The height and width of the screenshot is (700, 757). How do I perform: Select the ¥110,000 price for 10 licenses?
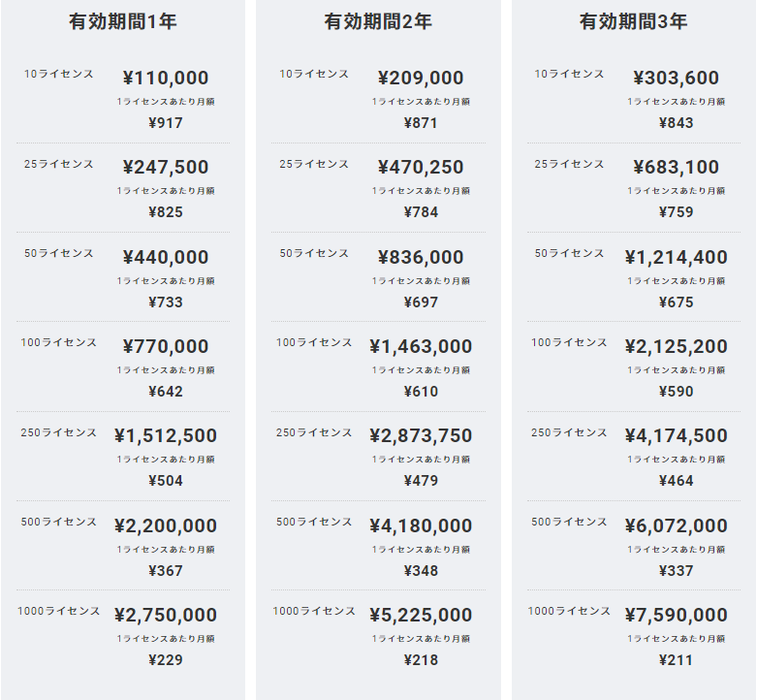[x=166, y=78]
